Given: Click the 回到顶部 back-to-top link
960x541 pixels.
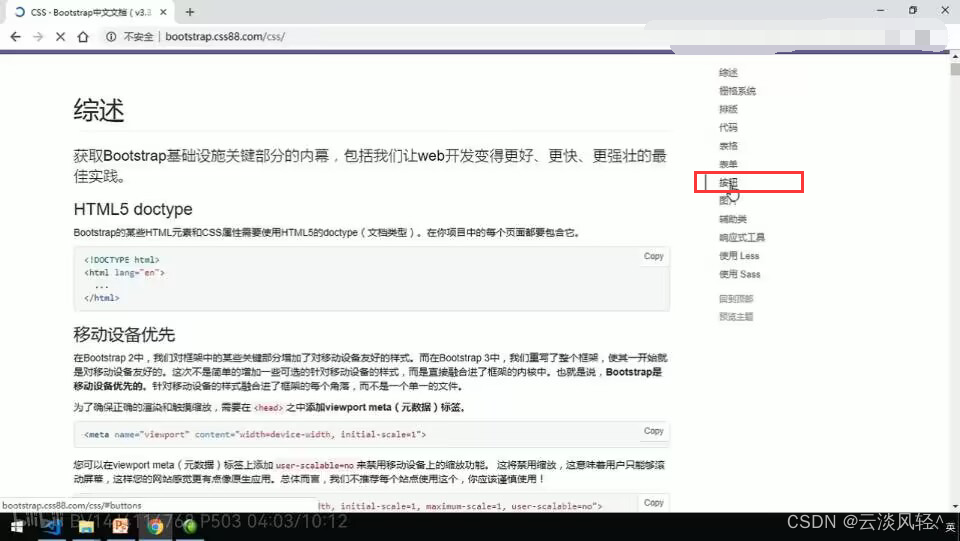Looking at the screenshot, I should pos(736,299).
